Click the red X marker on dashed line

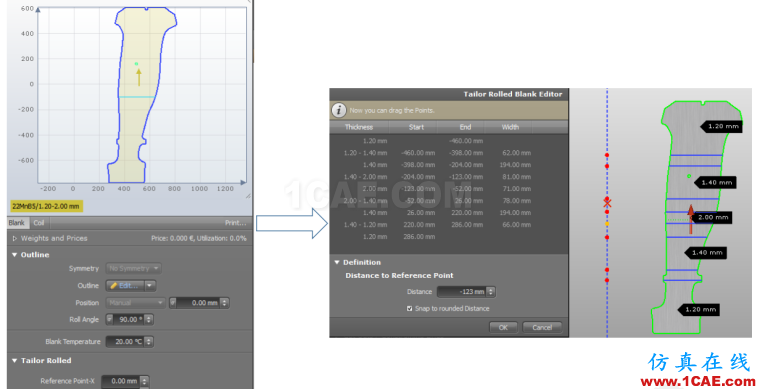607,202
